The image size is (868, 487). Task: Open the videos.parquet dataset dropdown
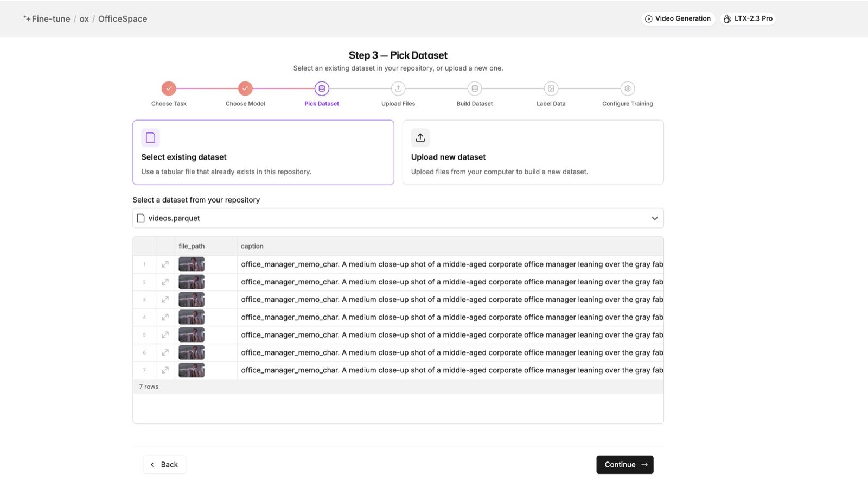[398, 218]
